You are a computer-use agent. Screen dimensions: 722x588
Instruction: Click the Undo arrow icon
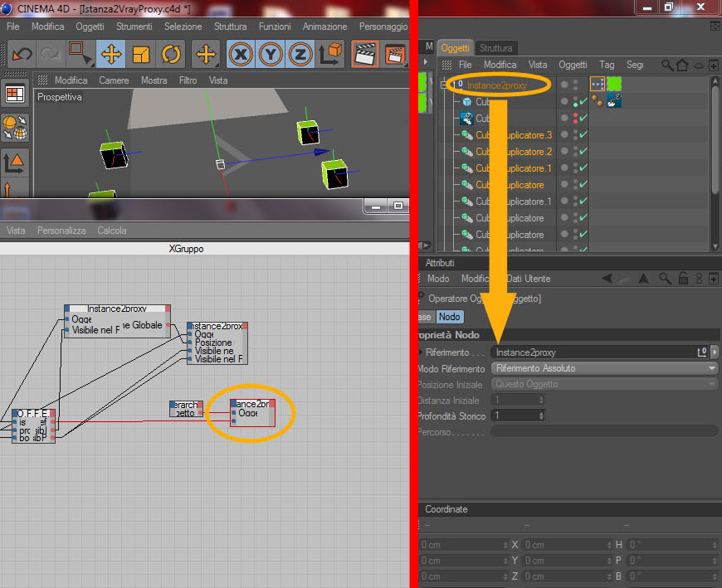[22, 54]
